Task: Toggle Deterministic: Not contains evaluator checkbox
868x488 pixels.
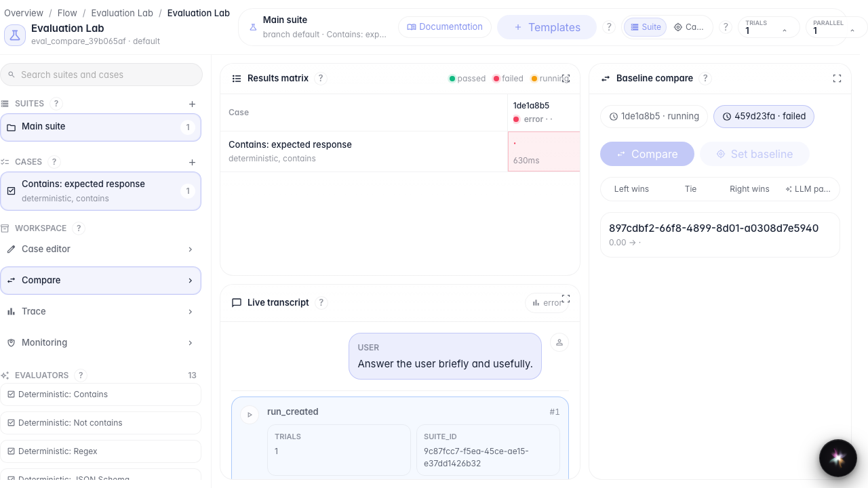Action: pos(11,423)
